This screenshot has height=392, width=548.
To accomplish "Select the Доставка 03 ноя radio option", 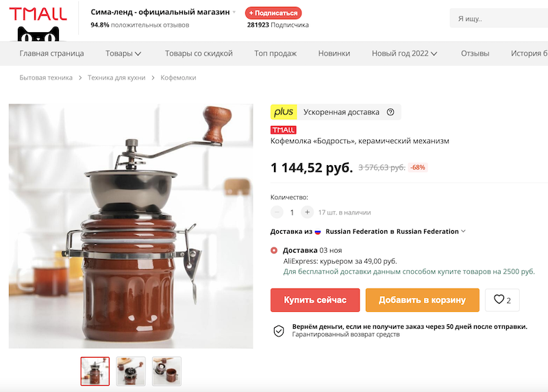I will (x=274, y=250).
